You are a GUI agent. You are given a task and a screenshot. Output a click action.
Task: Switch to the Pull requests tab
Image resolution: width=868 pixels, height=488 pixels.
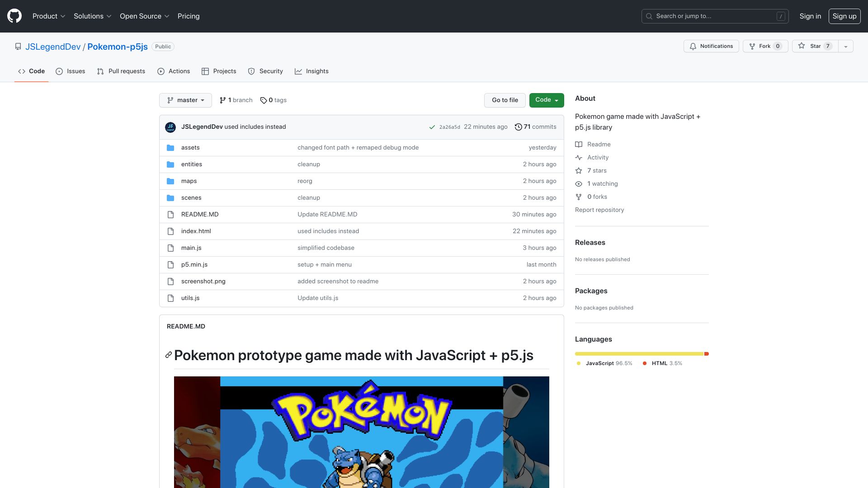pyautogui.click(x=121, y=71)
